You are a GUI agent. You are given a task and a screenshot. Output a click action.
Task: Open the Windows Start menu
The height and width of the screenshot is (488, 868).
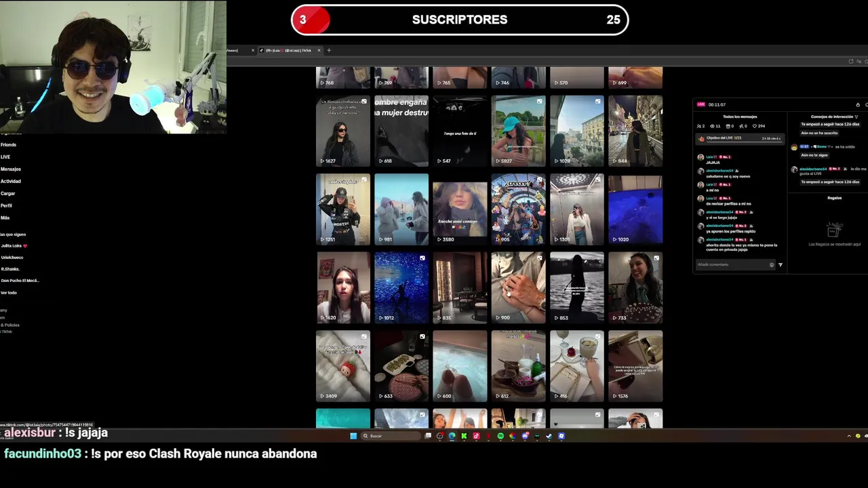click(x=353, y=436)
